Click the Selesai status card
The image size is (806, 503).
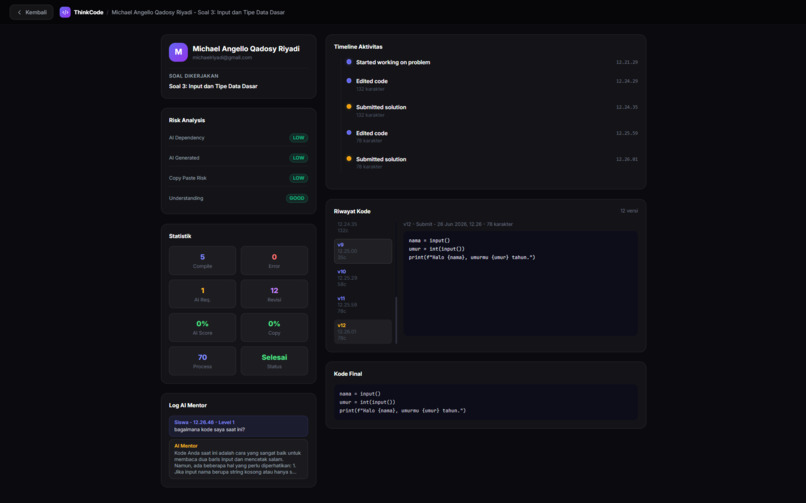[274, 361]
